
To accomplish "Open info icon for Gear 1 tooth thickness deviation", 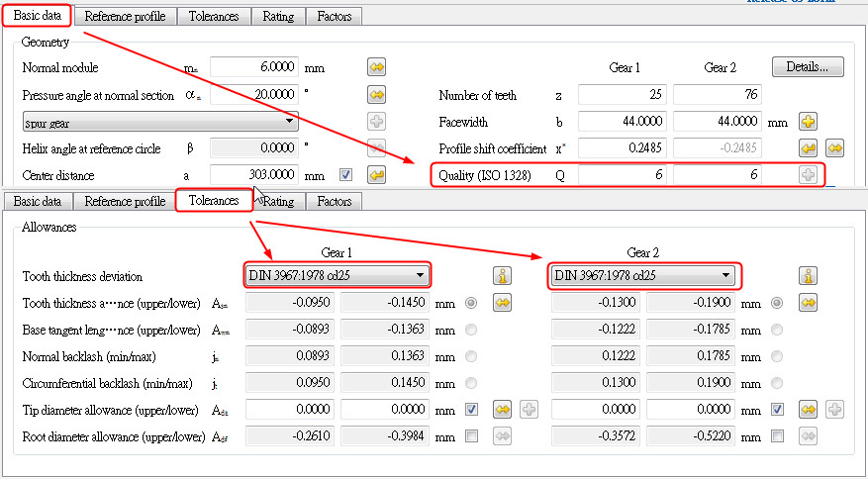I will coord(502,275).
